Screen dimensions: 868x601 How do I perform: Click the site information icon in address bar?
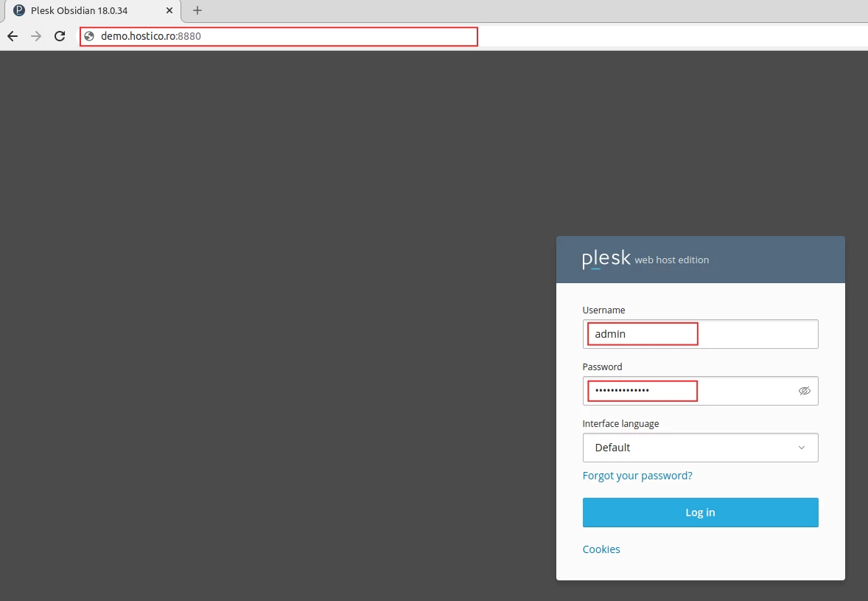coord(88,35)
